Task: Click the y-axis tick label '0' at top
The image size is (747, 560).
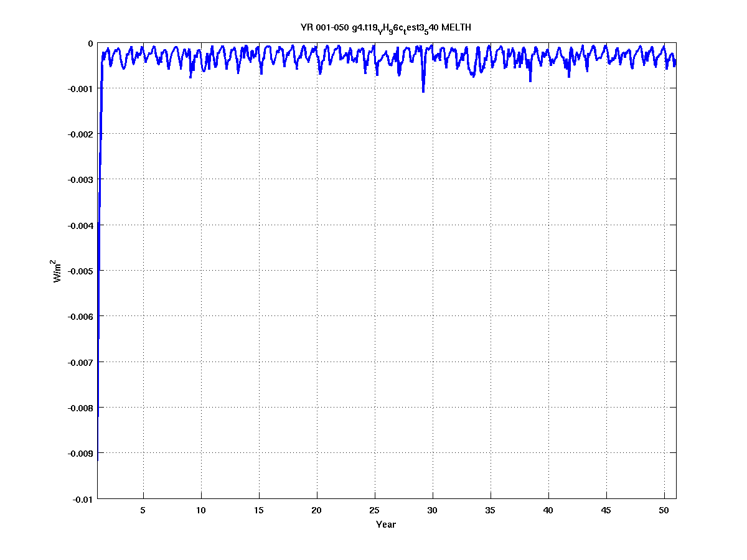Action: [90, 44]
